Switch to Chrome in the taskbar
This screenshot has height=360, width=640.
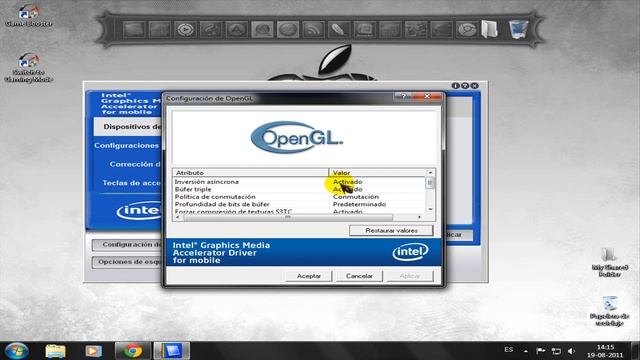click(132, 351)
